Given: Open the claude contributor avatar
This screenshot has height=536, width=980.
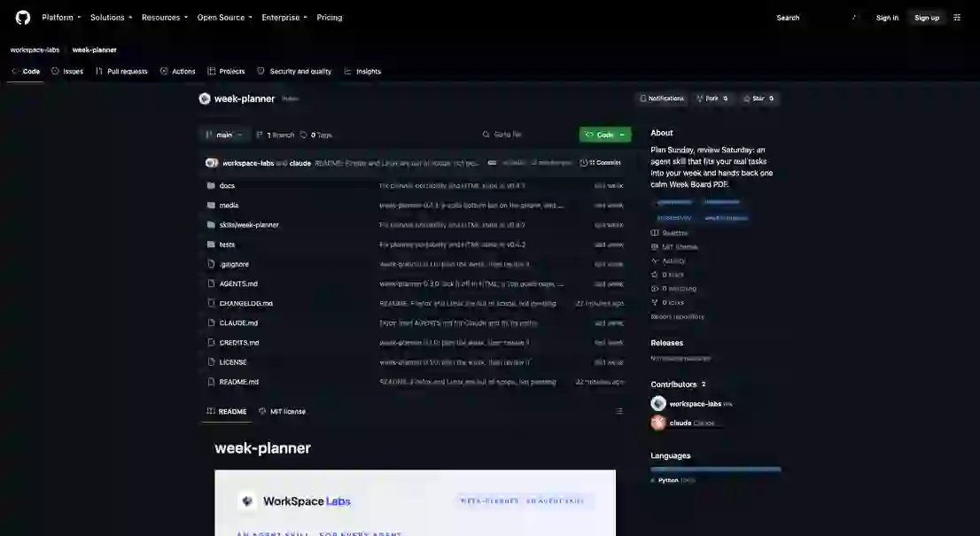Looking at the screenshot, I should 658,423.
